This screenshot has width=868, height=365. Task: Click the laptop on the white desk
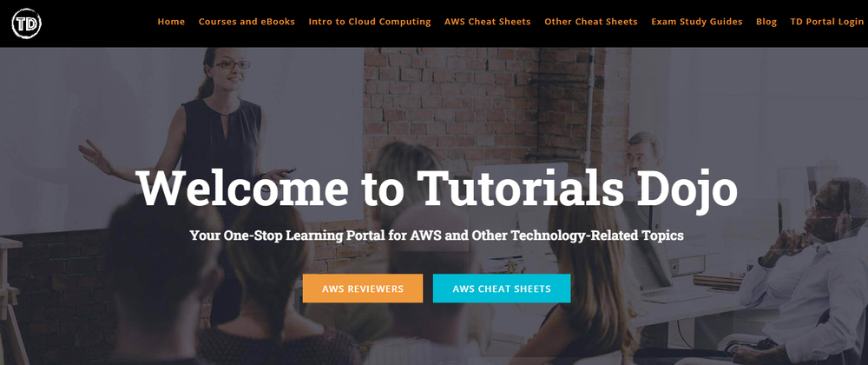664,271
